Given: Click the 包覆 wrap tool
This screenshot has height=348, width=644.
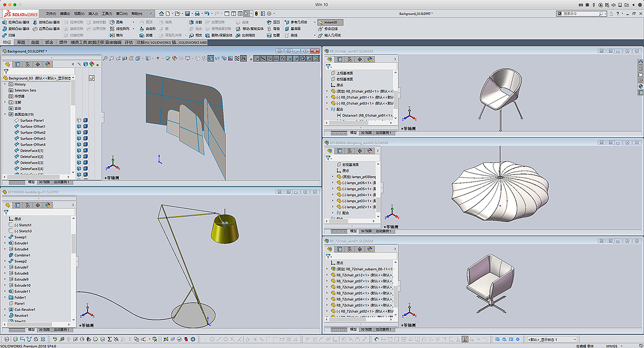Looking at the screenshot, I should tap(273, 35).
